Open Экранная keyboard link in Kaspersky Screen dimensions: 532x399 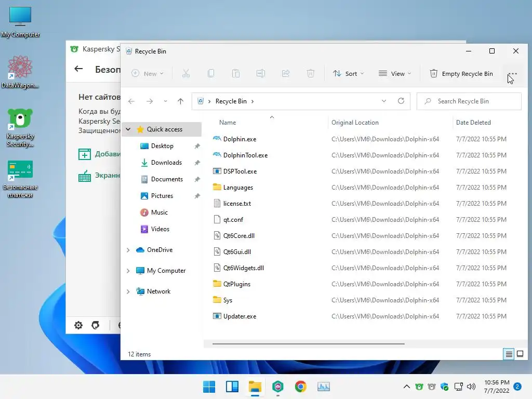pyautogui.click(x=100, y=176)
